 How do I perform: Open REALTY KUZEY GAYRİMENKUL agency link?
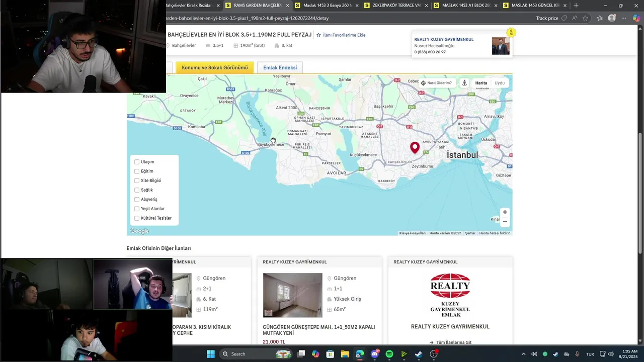[x=444, y=39]
